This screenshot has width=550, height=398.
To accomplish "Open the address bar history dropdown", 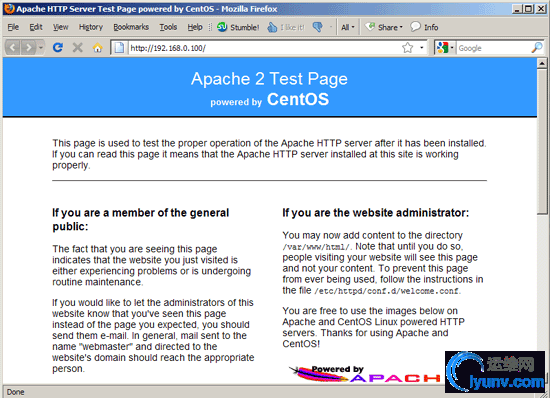I will [x=422, y=47].
